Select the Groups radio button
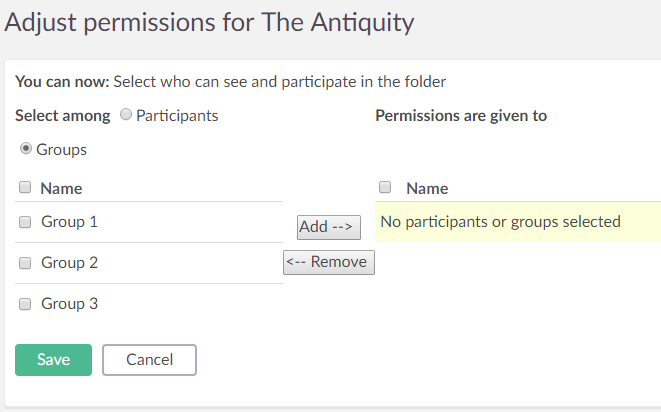This screenshot has height=412, width=661. (x=26, y=149)
